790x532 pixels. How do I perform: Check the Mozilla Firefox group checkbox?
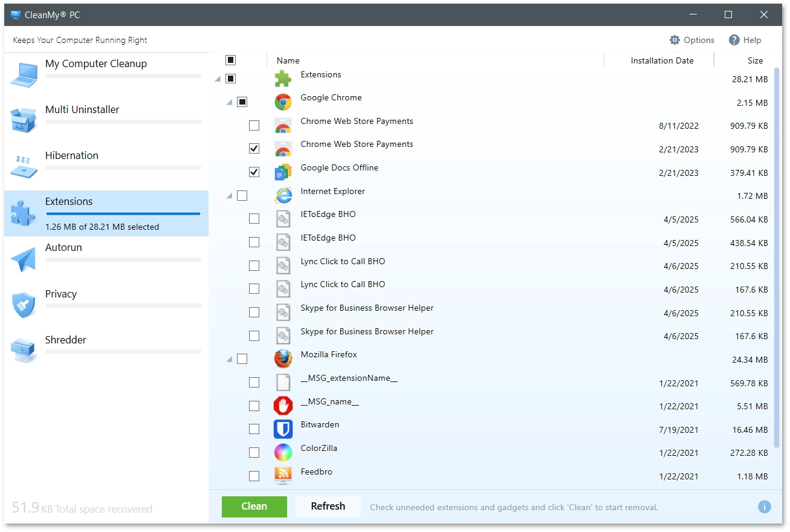tap(242, 359)
